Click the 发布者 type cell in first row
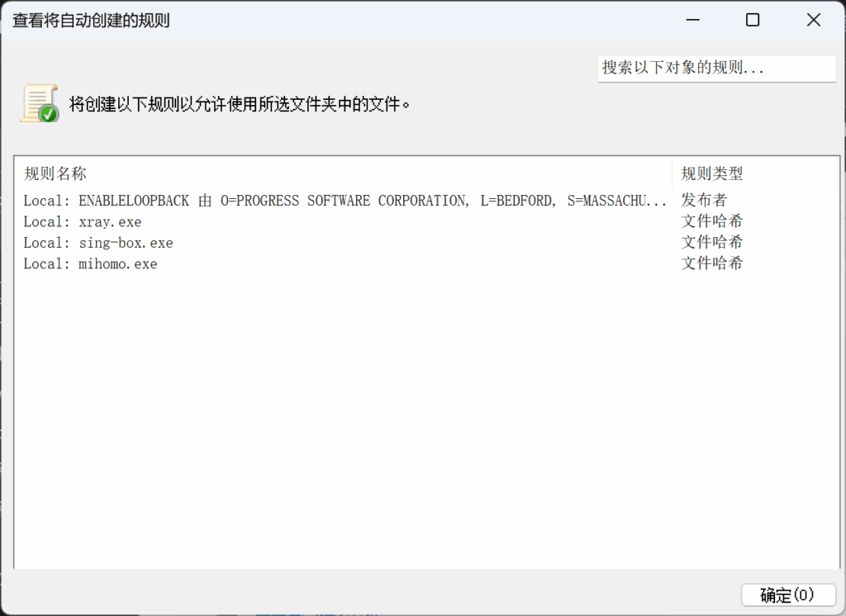The height and width of the screenshot is (616, 846). [x=704, y=201]
